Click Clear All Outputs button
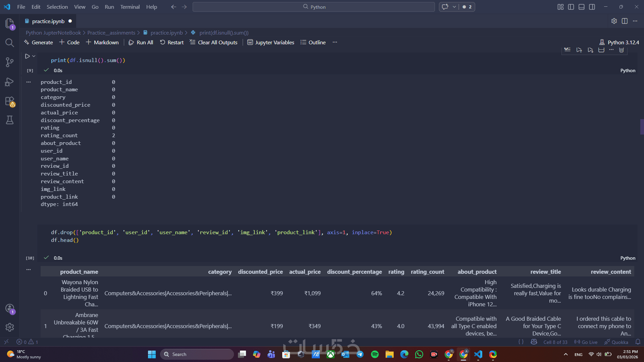The height and width of the screenshot is (362, 644). pos(213,42)
